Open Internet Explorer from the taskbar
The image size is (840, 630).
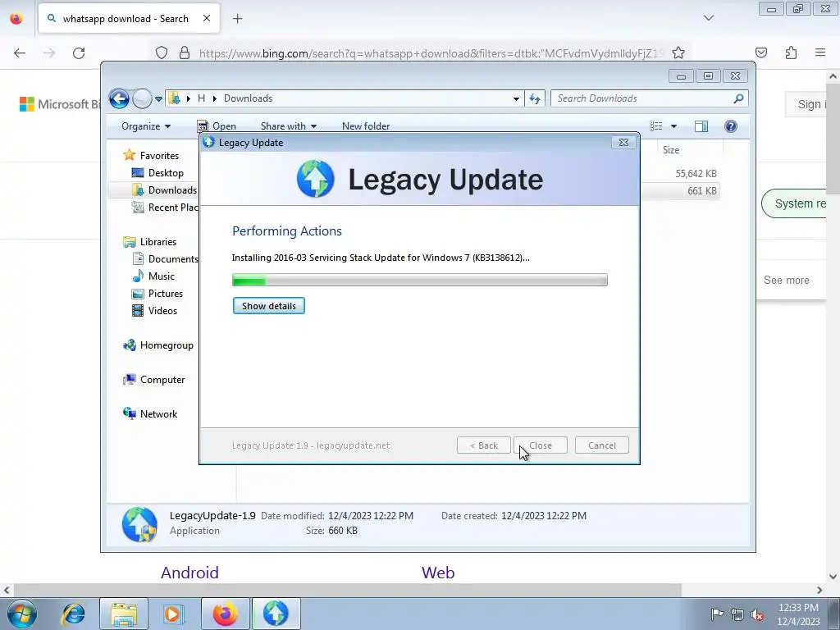(73, 614)
